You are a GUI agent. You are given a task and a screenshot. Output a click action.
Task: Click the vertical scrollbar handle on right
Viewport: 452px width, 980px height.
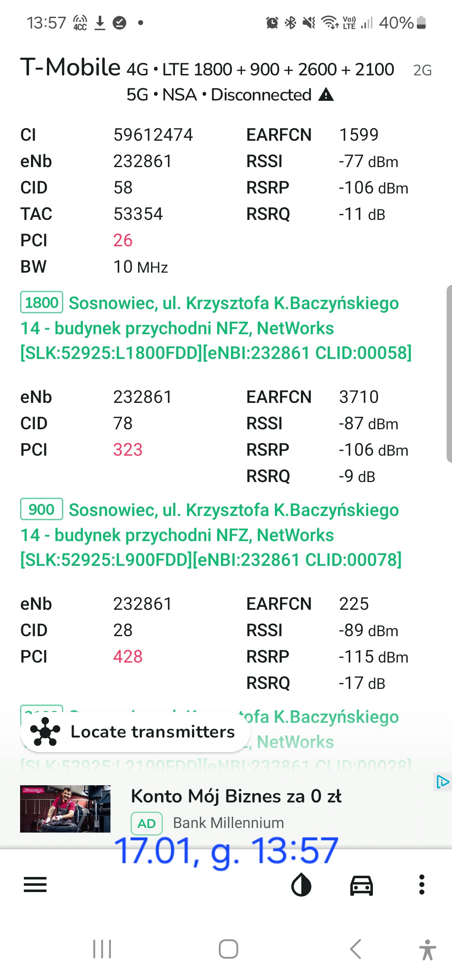pos(449,374)
